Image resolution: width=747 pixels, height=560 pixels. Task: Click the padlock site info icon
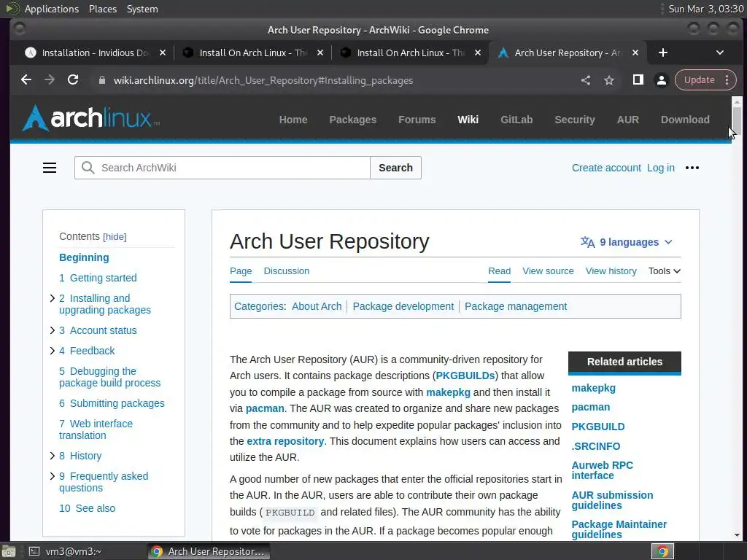pyautogui.click(x=101, y=80)
